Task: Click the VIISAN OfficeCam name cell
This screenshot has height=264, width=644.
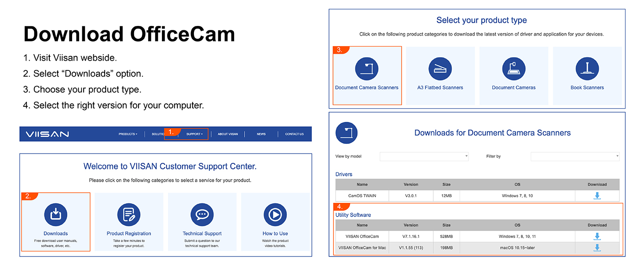Action: [x=362, y=236]
